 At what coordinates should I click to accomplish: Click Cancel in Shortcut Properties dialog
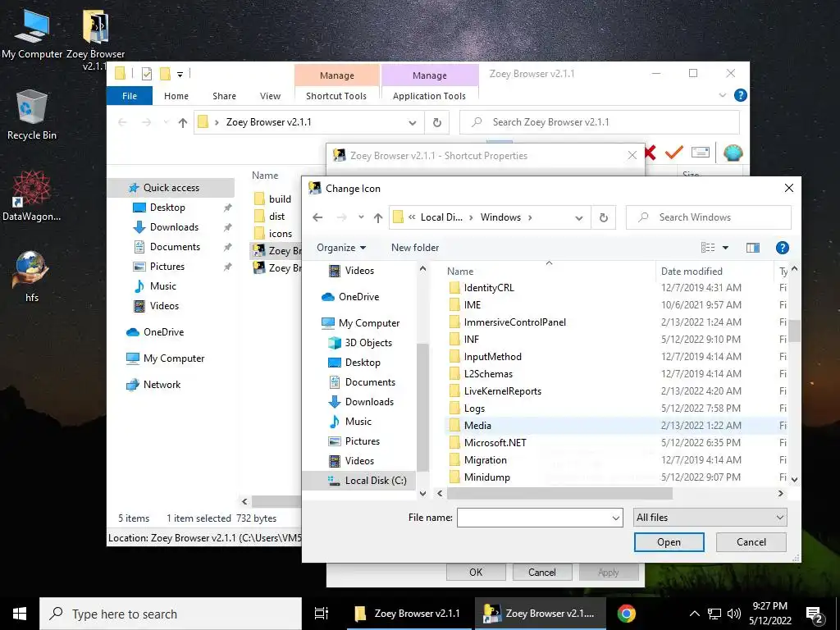click(x=542, y=572)
